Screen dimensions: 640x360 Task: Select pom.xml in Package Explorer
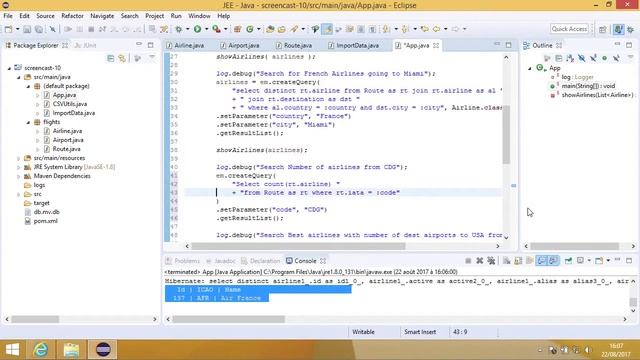[x=45, y=221]
